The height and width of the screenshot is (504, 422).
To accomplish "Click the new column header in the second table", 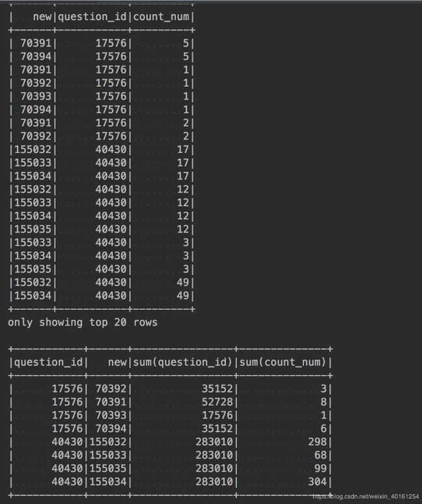I will click(x=118, y=362).
